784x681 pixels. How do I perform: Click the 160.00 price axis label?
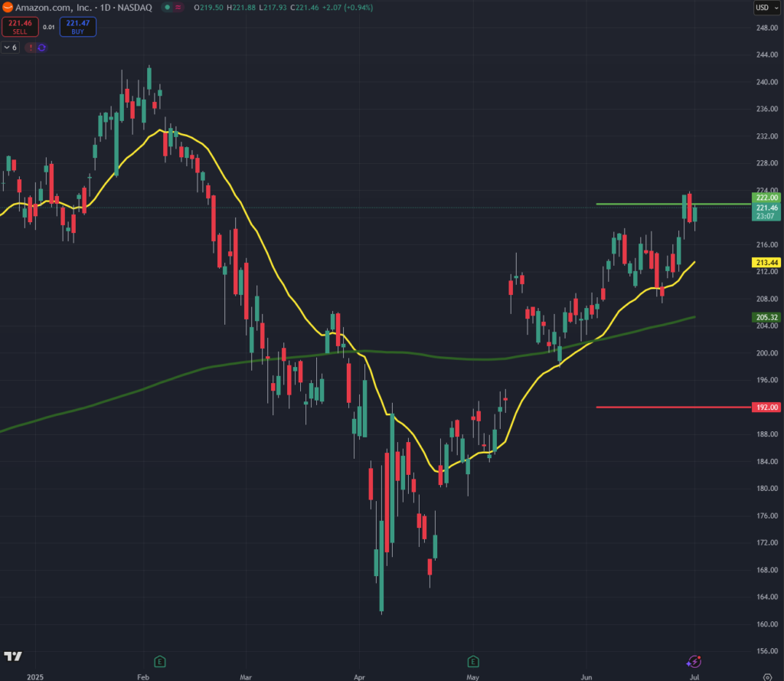(x=767, y=624)
